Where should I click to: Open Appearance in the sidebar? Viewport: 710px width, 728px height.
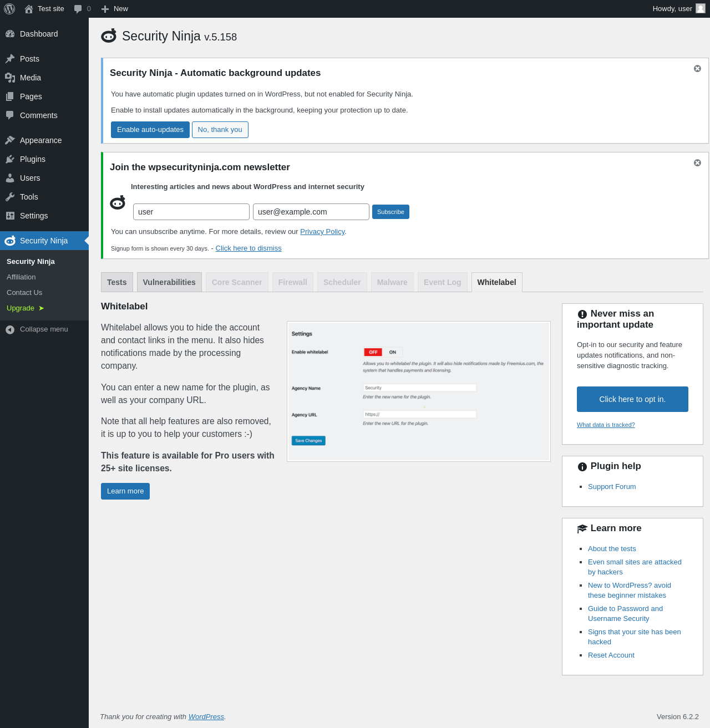(40, 140)
